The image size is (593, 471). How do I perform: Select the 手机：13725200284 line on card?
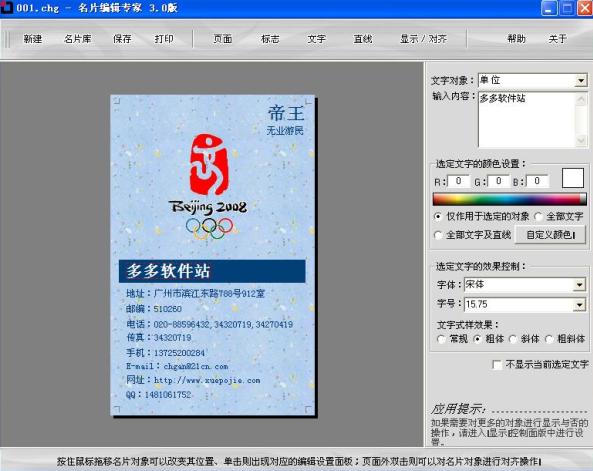(165, 353)
